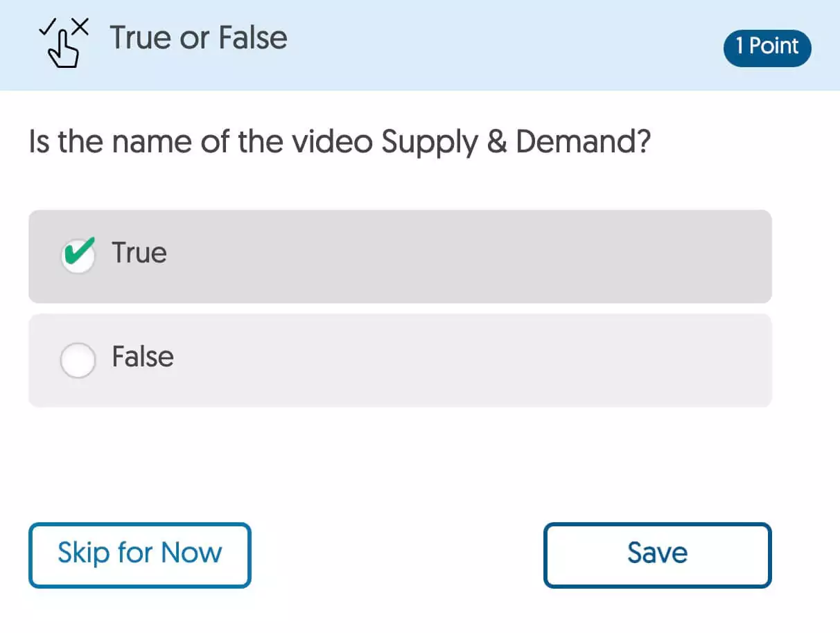Choose the empty circle next to False
The height and width of the screenshot is (633, 840).
(78, 360)
